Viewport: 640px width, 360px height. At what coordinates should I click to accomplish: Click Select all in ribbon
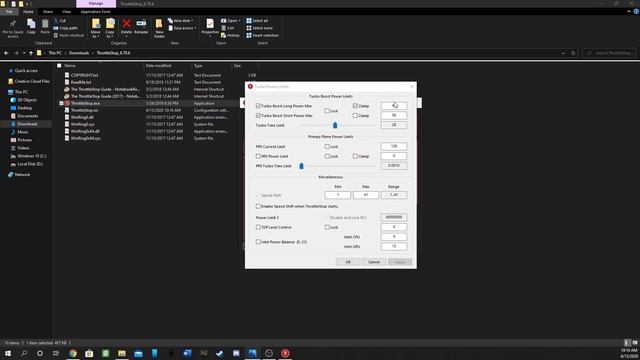coord(257,20)
